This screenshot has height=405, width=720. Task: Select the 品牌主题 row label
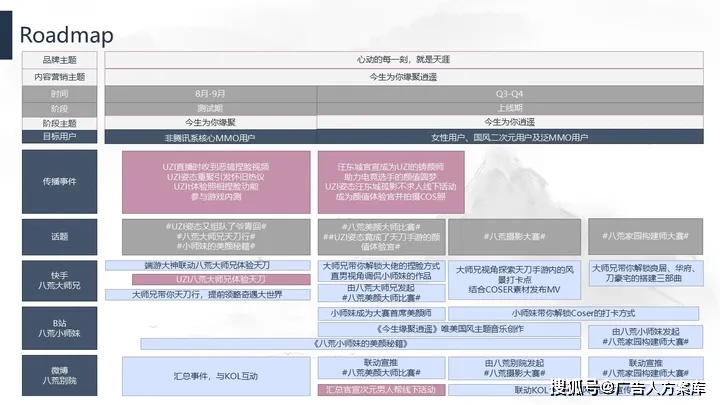(60, 60)
